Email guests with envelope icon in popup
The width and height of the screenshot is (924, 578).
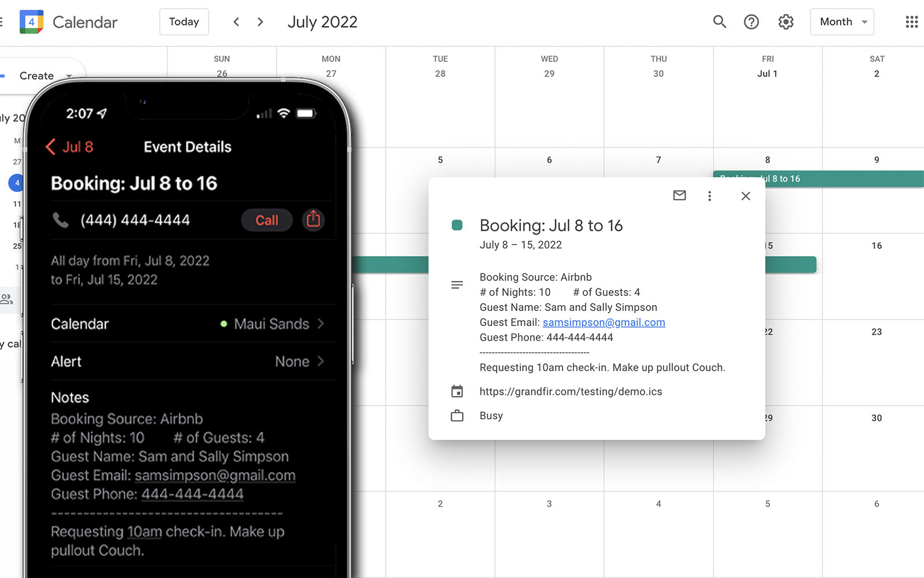point(680,195)
